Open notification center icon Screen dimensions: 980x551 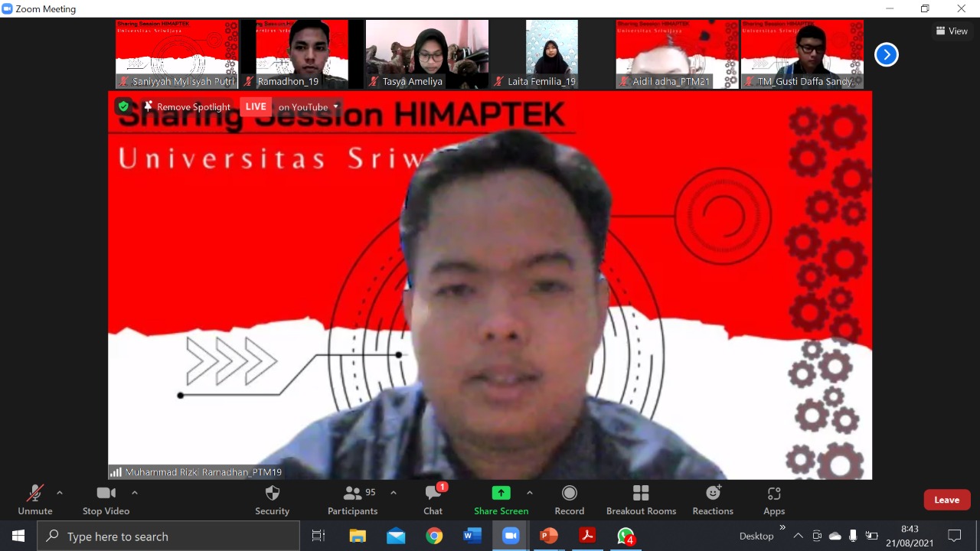(x=955, y=536)
